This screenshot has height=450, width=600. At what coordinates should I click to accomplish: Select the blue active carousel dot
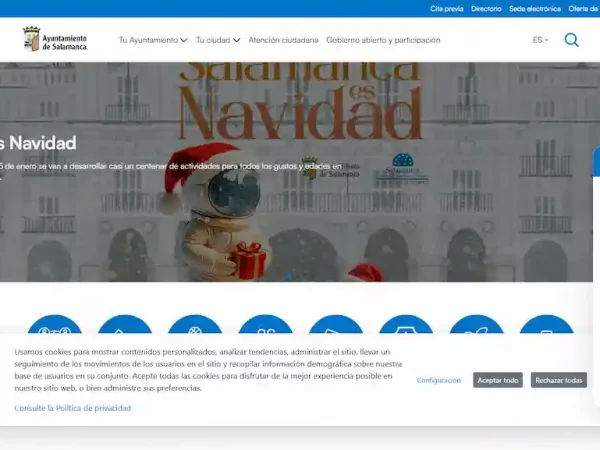[x=289, y=276]
